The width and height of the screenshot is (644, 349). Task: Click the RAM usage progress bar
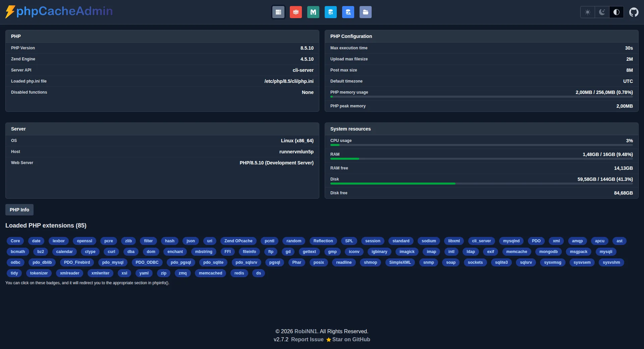pos(481,159)
